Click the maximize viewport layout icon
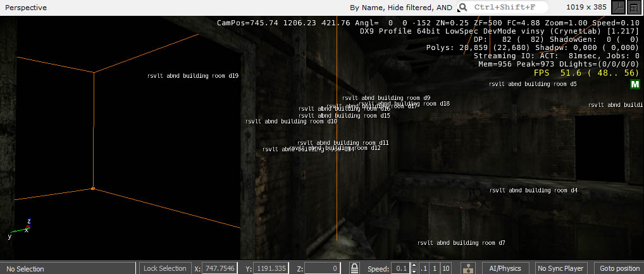The width and height of the screenshot is (644, 274). pos(633,7)
